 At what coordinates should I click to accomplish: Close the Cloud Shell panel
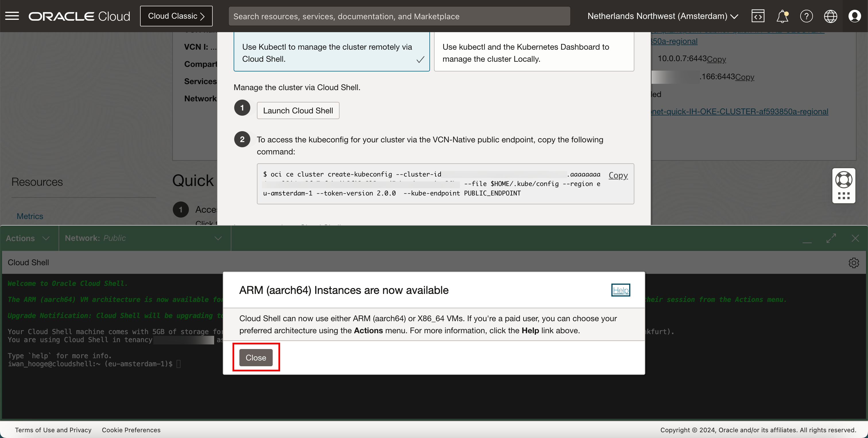(x=855, y=239)
